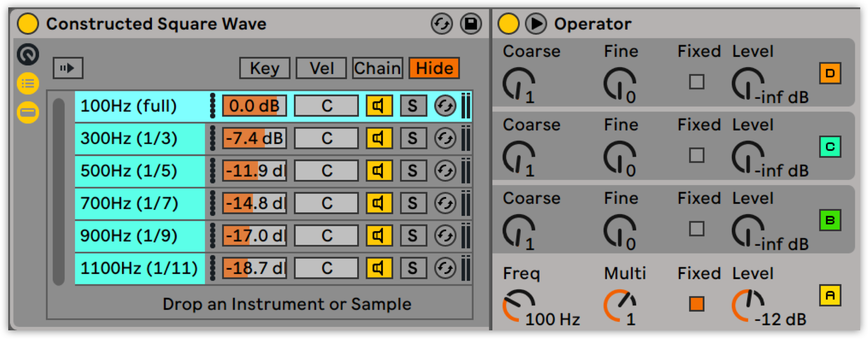Toggle oscillator B button in Operator
868x339 pixels.
tap(830, 220)
